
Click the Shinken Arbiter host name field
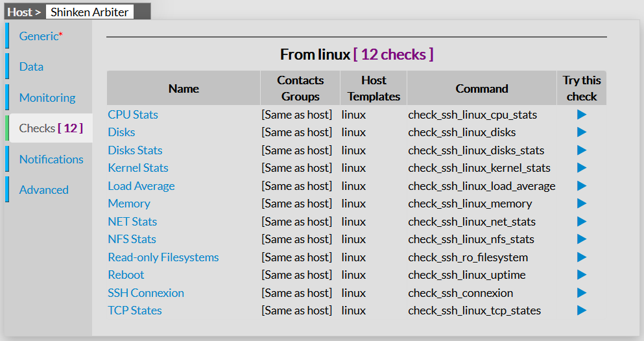pyautogui.click(x=89, y=12)
